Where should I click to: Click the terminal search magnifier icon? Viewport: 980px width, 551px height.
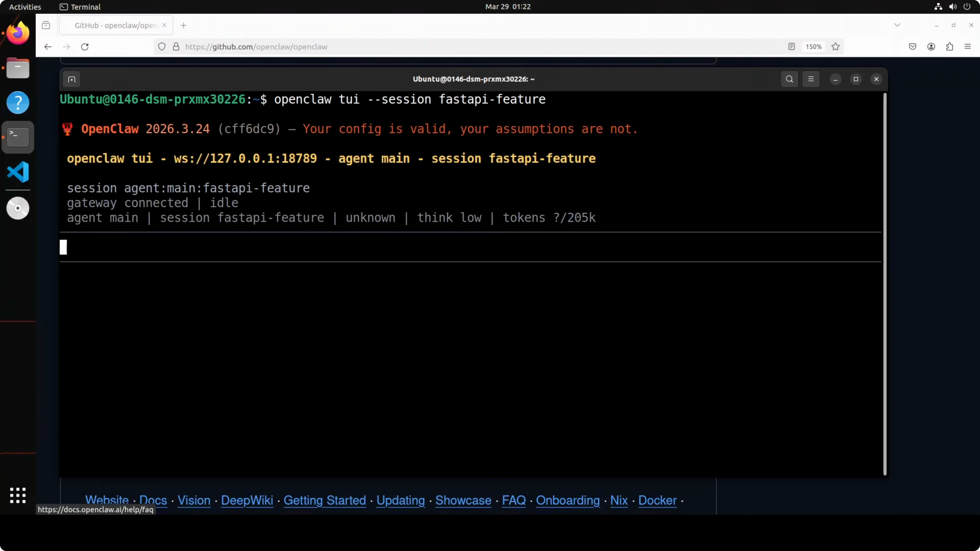pos(789,79)
